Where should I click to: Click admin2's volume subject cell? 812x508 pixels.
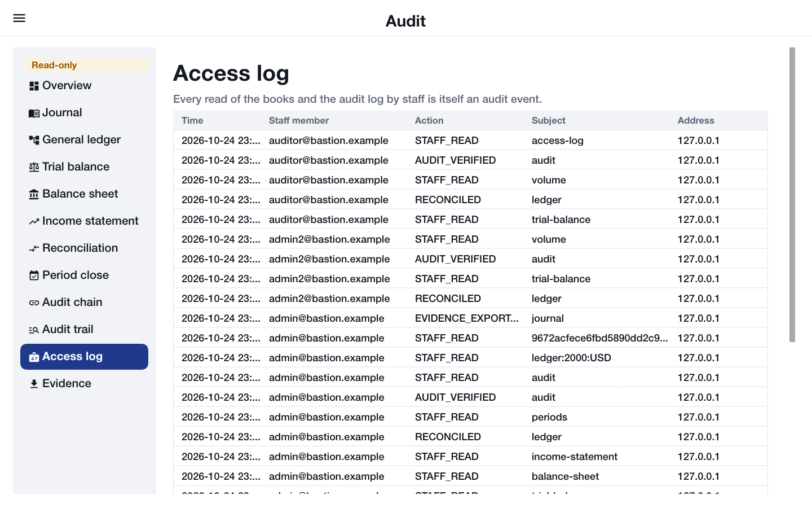[x=549, y=239]
